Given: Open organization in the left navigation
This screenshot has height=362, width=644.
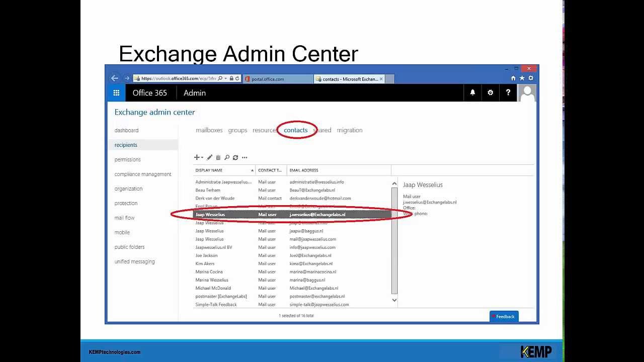Looking at the screenshot, I should pos(128,189).
